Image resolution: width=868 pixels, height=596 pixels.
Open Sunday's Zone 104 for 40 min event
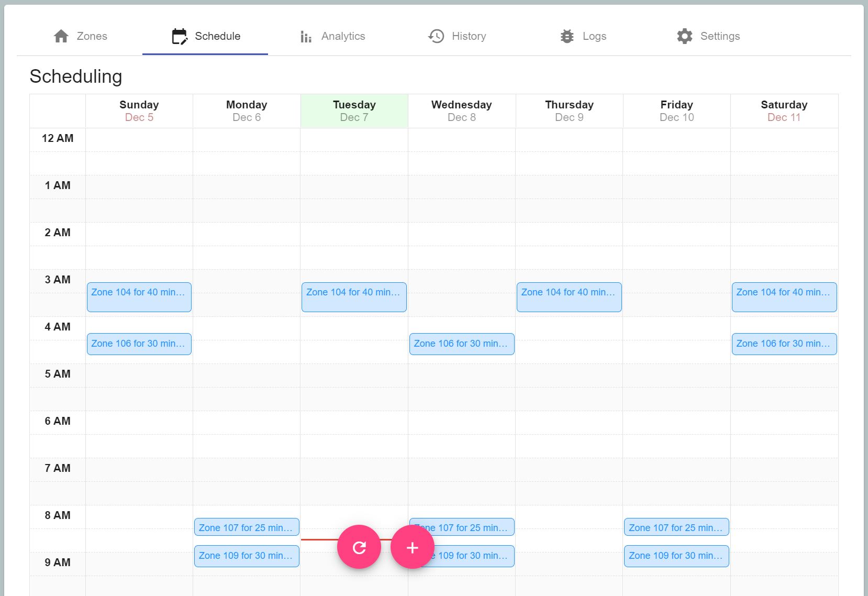click(139, 297)
